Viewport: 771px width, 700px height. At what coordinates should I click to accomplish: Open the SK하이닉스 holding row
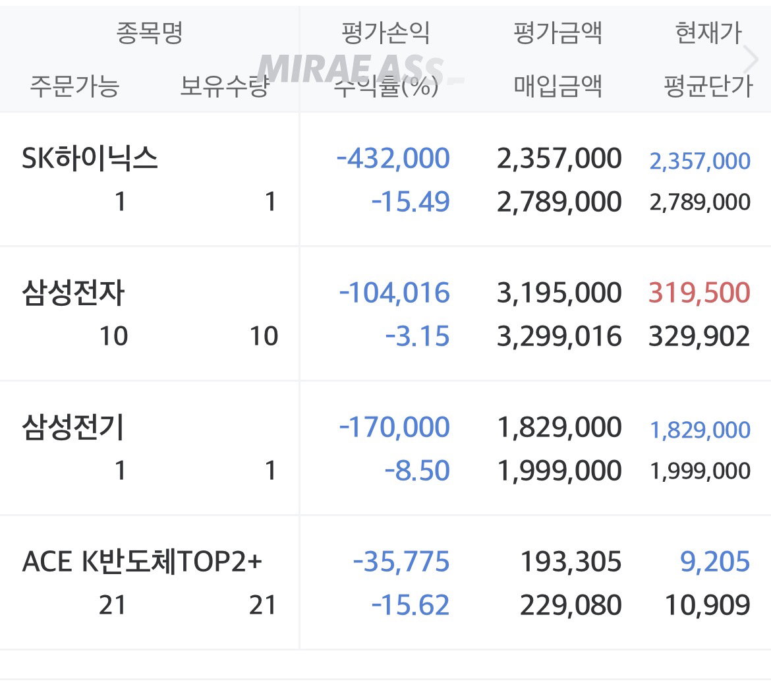coord(385,179)
